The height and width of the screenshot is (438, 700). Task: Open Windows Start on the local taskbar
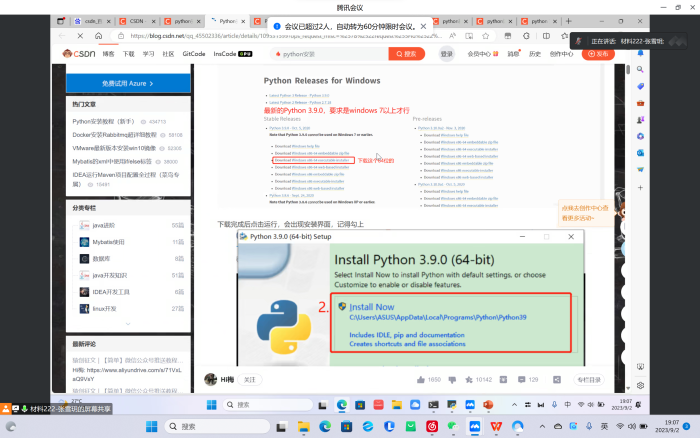click(x=152, y=426)
